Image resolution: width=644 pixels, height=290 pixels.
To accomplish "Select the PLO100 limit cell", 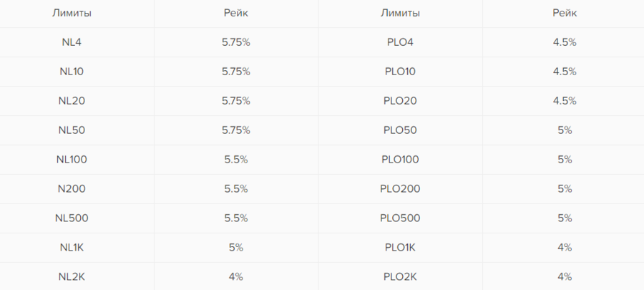I will click(400, 160).
